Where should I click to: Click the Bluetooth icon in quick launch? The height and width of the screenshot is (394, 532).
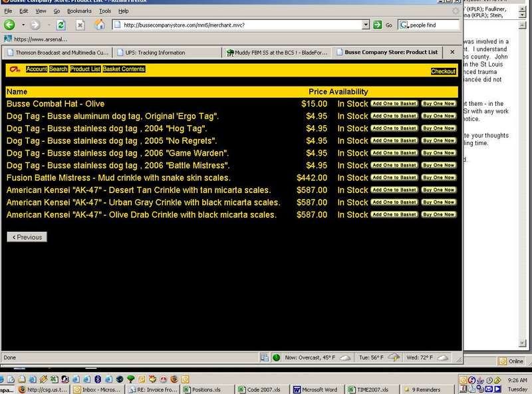tap(98, 379)
